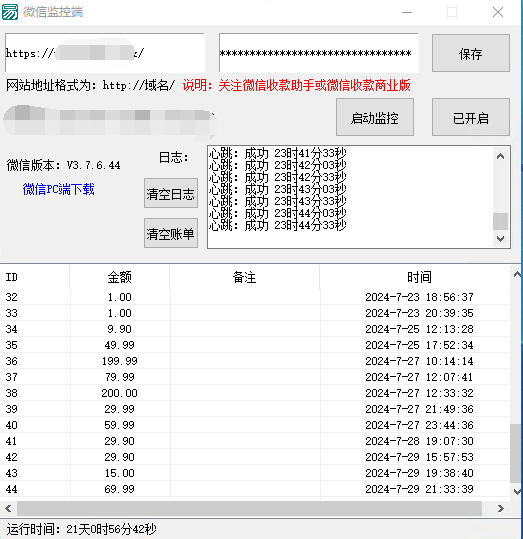Click the table horizontal scrollbar thumb
The height and width of the screenshot is (539, 523).
click(249, 508)
